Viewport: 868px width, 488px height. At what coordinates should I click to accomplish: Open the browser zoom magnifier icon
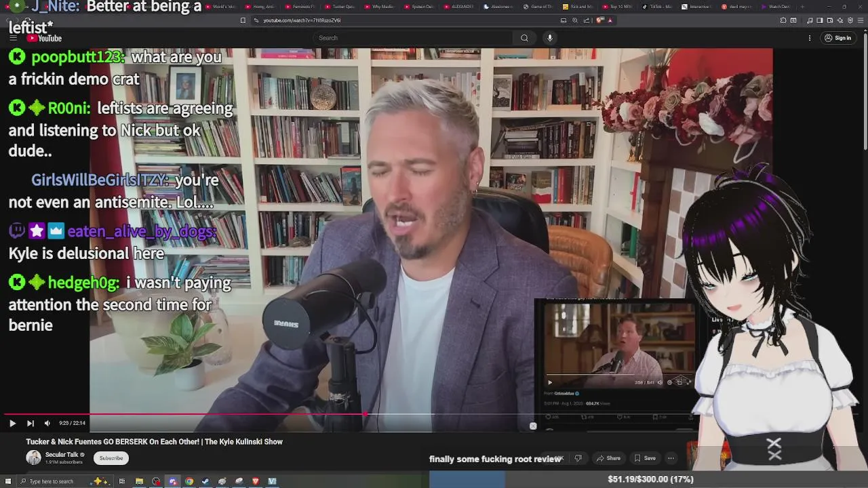point(575,20)
